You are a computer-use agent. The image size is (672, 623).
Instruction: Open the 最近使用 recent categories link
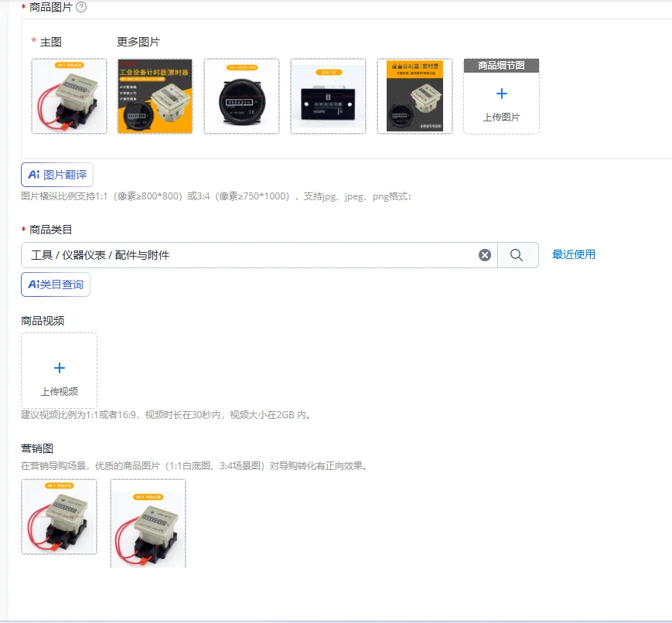[574, 254]
